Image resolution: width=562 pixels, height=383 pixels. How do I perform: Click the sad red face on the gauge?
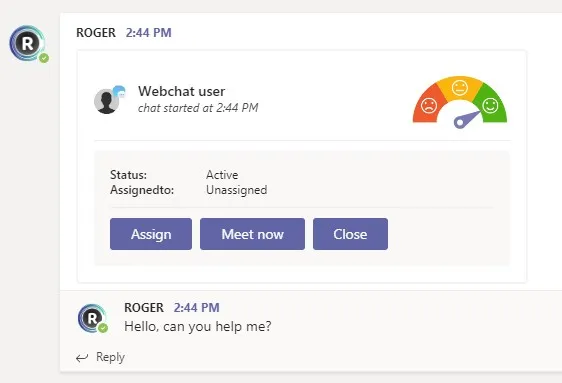click(429, 106)
